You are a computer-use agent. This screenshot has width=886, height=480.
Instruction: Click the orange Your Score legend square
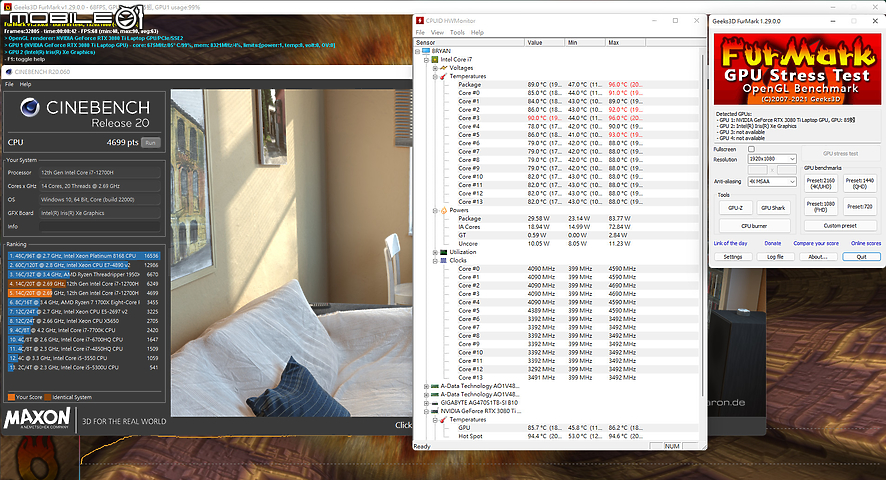point(11,397)
